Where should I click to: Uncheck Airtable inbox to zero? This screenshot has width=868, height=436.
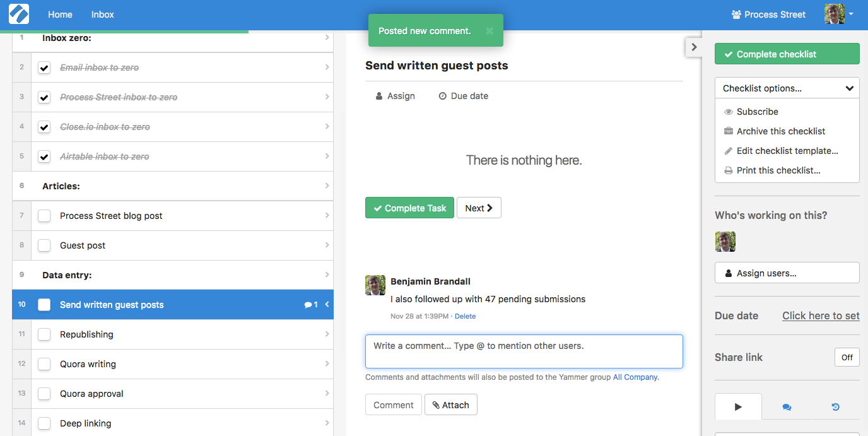pyautogui.click(x=44, y=156)
